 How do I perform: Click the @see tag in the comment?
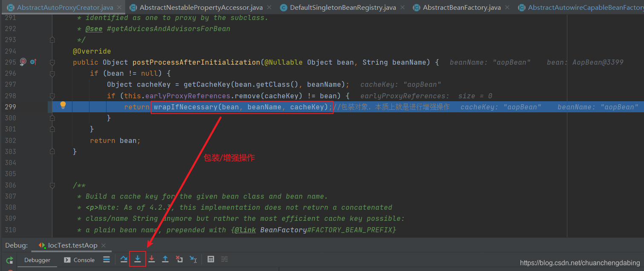(94, 29)
